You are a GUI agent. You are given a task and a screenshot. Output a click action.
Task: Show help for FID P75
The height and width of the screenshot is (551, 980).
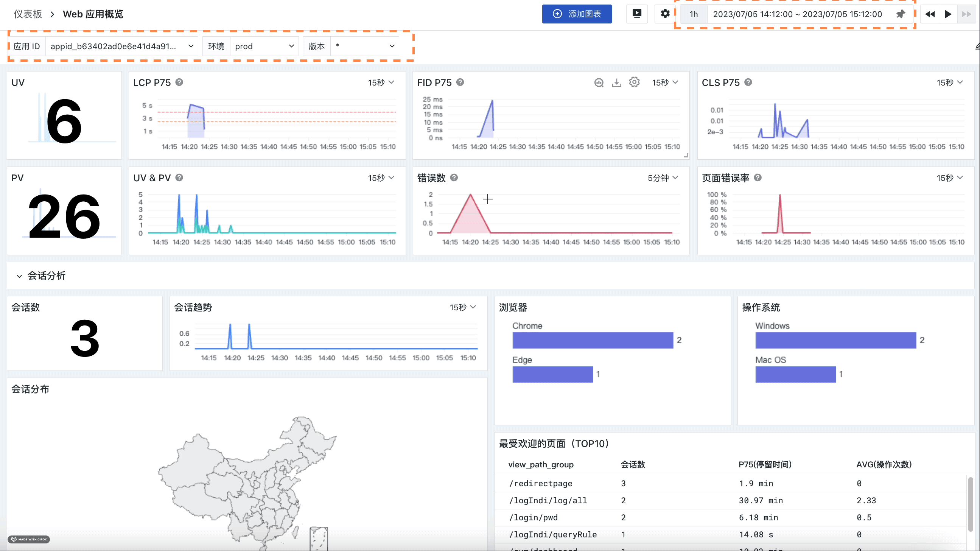460,82
